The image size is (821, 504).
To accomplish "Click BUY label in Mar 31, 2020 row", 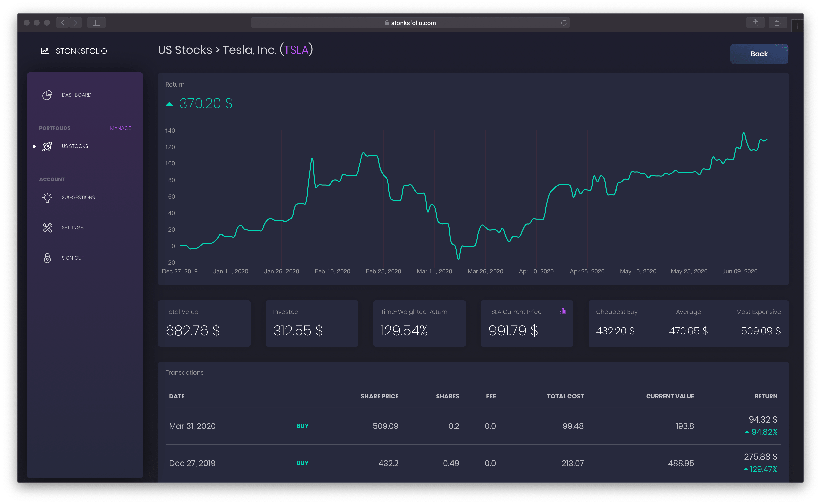I will coord(302,426).
